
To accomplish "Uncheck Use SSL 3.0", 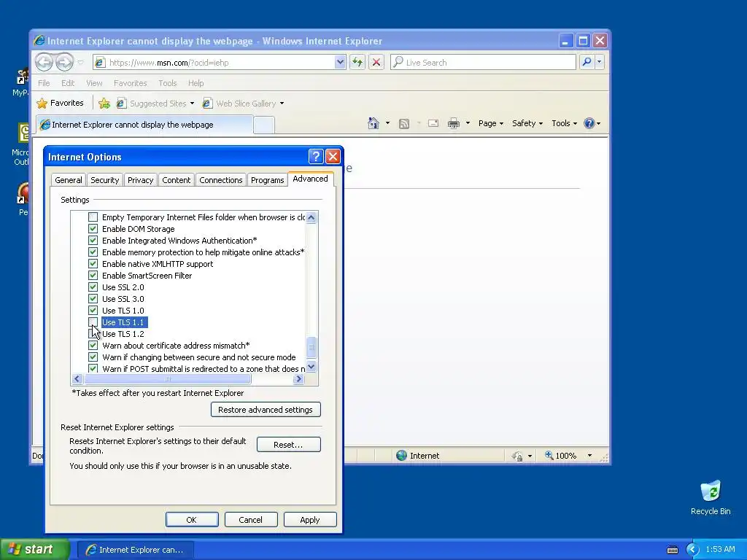I will click(x=93, y=298).
